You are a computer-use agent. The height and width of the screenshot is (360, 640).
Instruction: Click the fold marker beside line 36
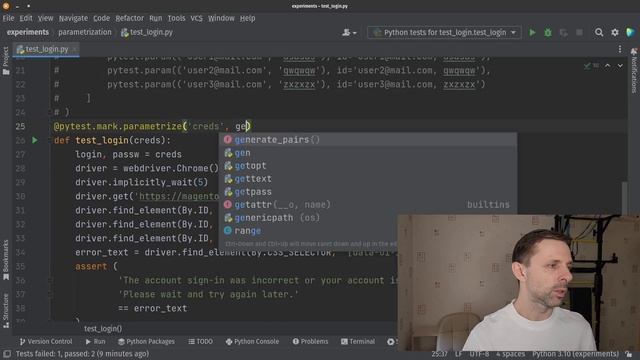coord(50,280)
